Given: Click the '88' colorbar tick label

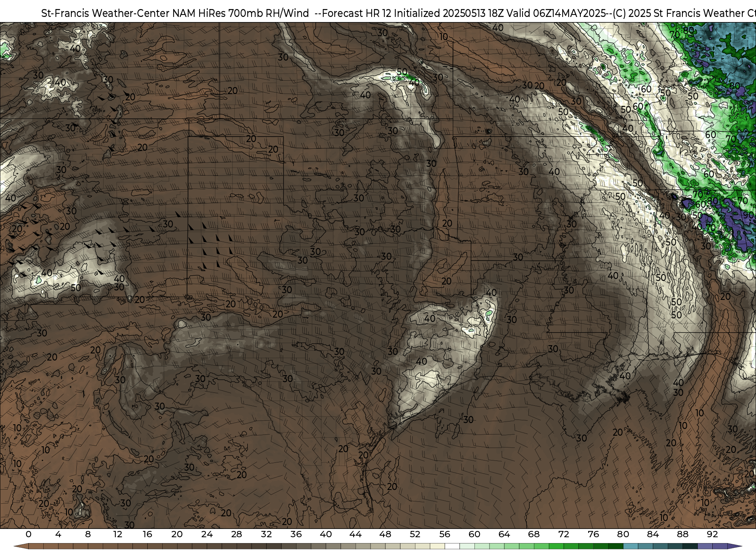Looking at the screenshot, I should pos(682,534).
